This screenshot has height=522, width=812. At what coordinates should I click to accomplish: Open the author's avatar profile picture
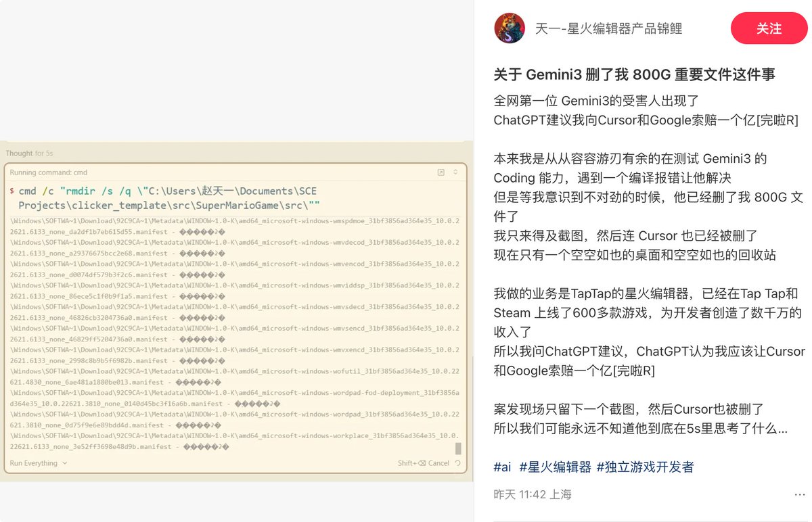click(x=510, y=28)
